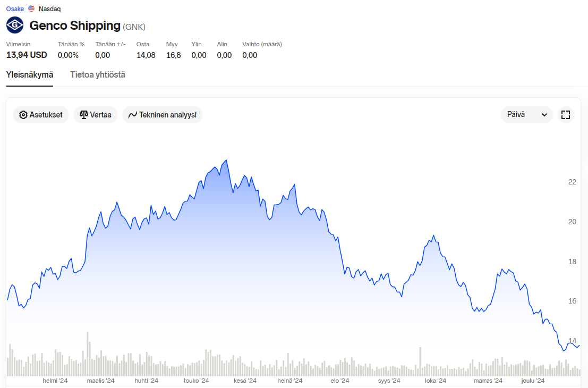
Task: Click the marras '24 axis label
Action: point(488,381)
